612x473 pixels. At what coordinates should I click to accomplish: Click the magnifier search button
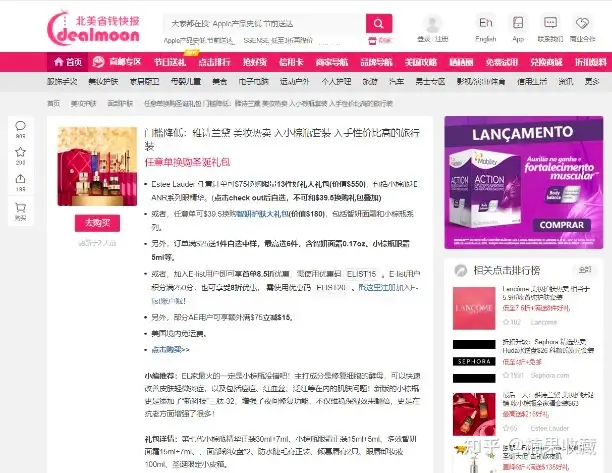click(x=379, y=23)
